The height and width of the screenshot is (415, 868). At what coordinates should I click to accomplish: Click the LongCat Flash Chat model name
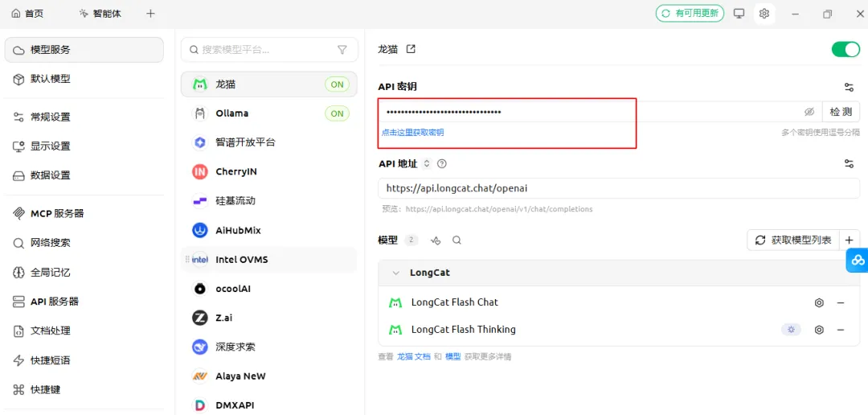tap(454, 302)
